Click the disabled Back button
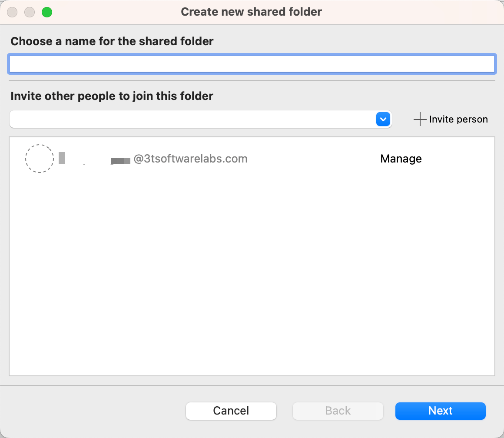 point(338,411)
